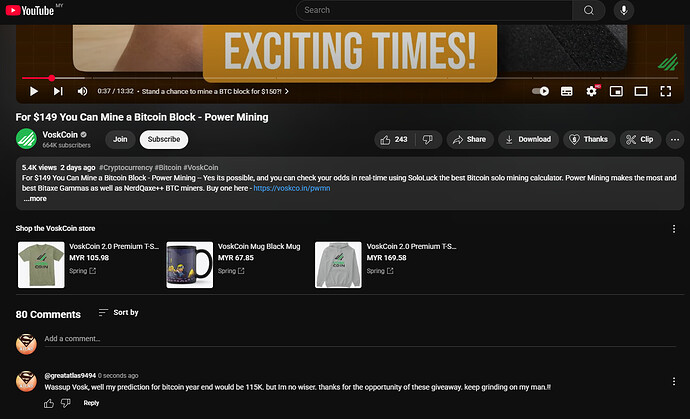Click the #VoskCoin hashtag

201,167
